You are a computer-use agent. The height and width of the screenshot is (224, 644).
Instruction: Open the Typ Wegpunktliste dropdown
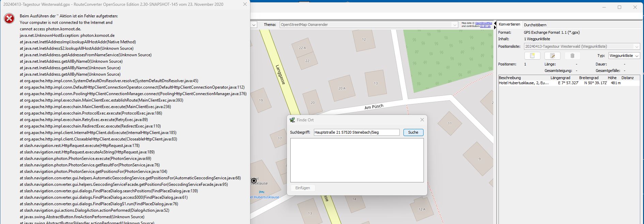pos(637,56)
